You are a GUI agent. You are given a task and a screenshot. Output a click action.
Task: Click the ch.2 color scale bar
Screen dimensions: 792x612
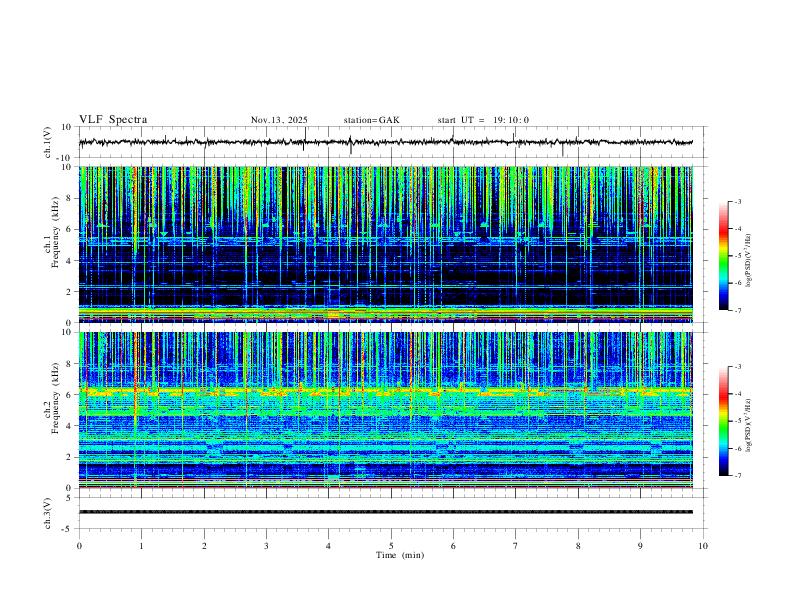723,421
